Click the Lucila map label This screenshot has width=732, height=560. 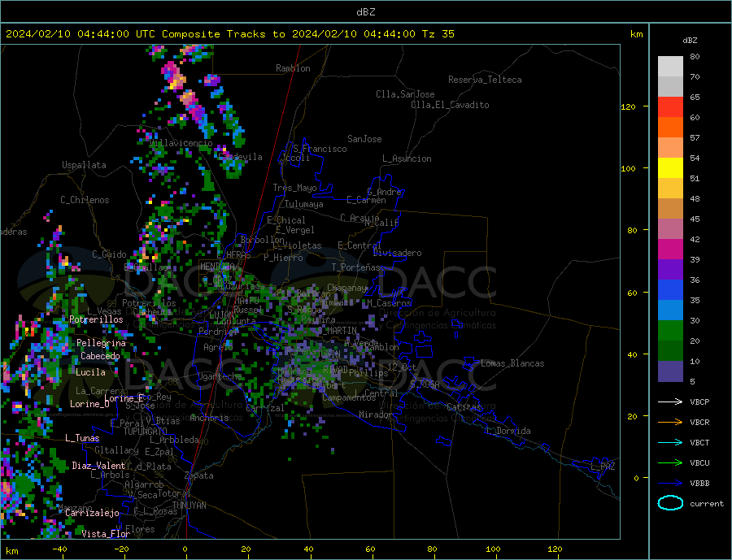click(x=90, y=372)
